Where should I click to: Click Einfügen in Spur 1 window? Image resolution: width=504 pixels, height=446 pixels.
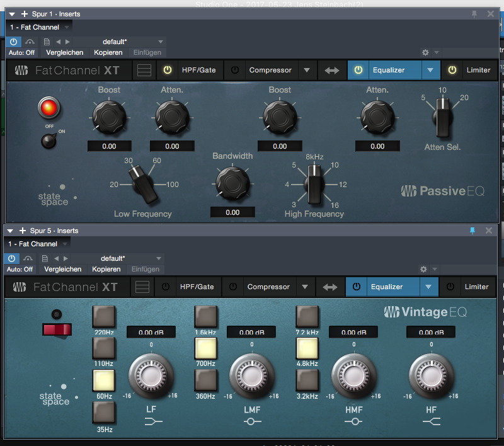click(x=147, y=53)
